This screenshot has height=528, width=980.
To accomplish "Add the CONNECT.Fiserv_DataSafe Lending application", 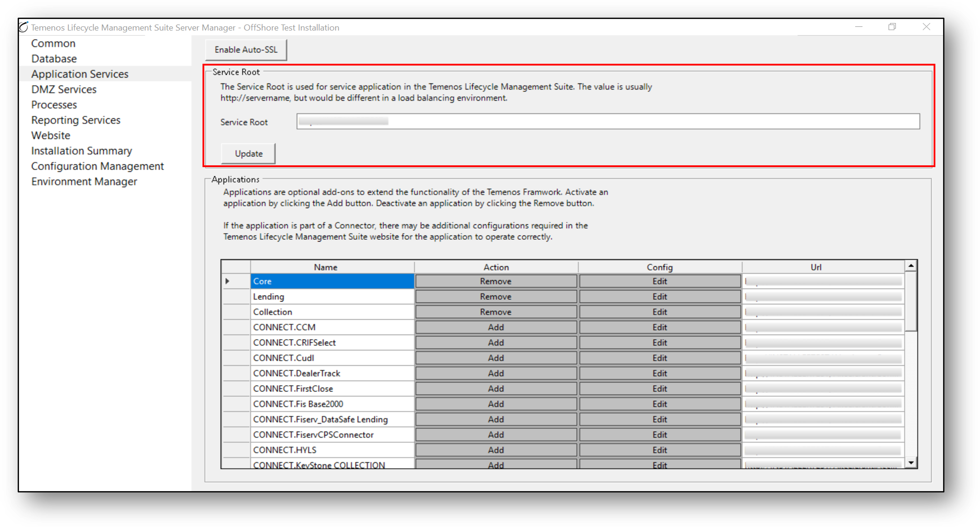I will pyautogui.click(x=496, y=419).
